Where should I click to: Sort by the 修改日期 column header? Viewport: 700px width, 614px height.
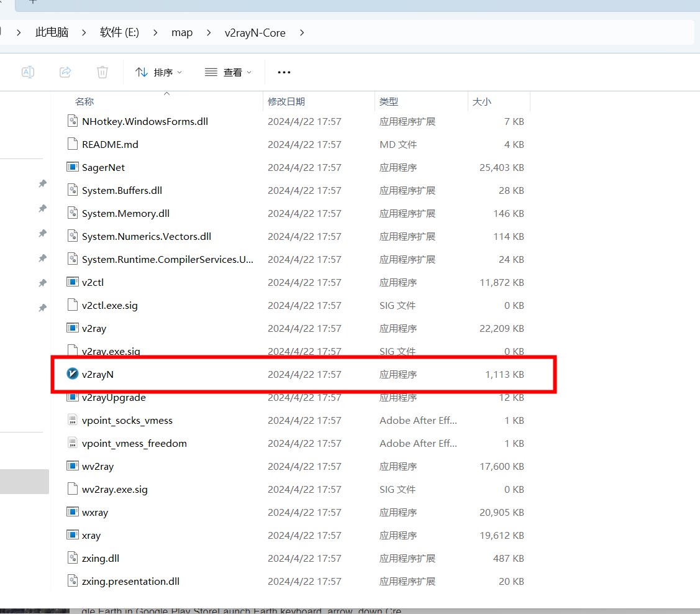(286, 101)
